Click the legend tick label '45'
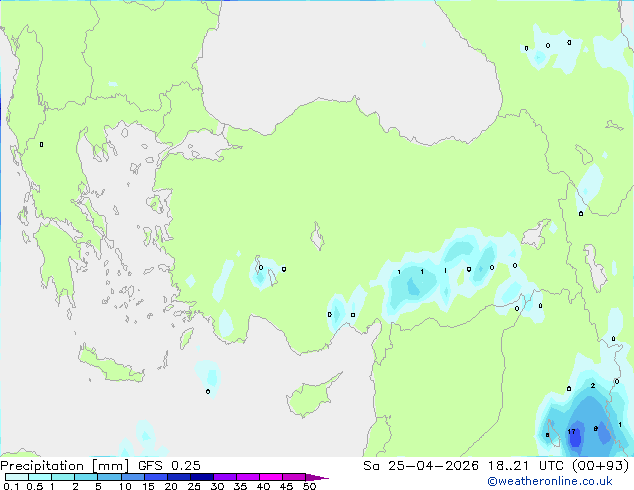This screenshot has width=634, height=490. click(x=286, y=486)
